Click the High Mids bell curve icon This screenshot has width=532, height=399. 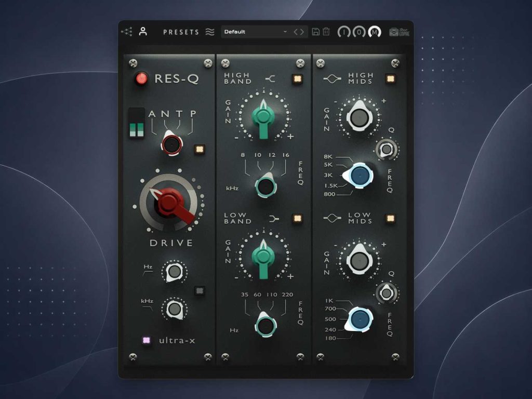(x=332, y=79)
